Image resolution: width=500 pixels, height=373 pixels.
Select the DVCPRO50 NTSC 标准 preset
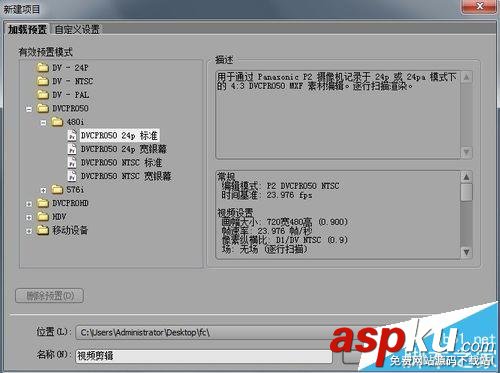point(122,162)
